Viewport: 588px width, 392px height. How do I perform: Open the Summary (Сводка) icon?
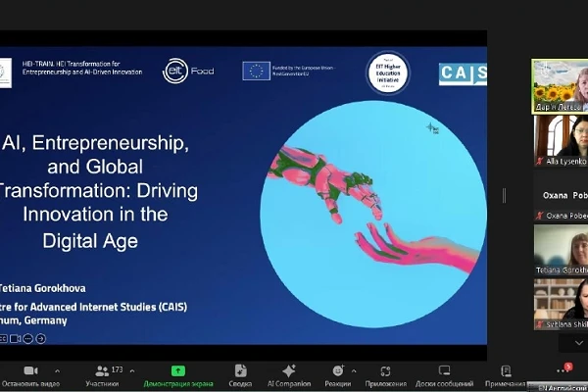(x=240, y=371)
